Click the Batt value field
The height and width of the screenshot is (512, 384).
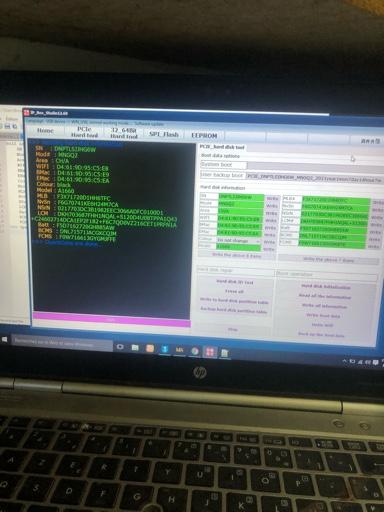click(333, 230)
